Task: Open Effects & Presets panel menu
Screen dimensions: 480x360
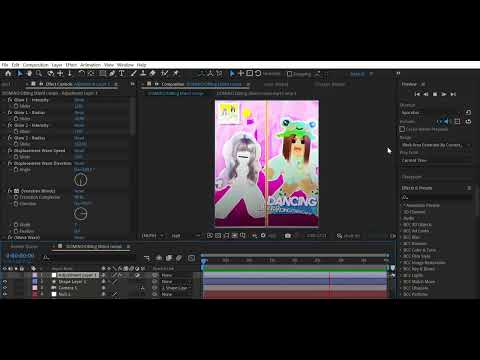Action: pyautogui.click(x=469, y=188)
